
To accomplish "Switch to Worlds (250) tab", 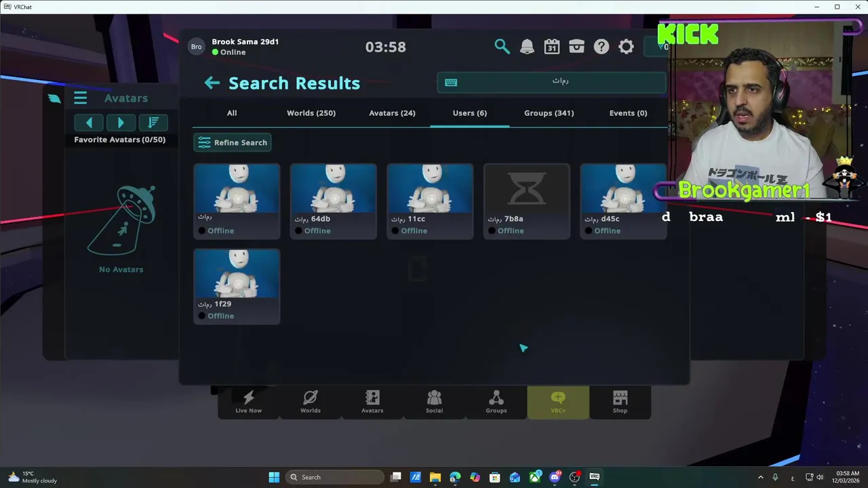I will [x=311, y=113].
